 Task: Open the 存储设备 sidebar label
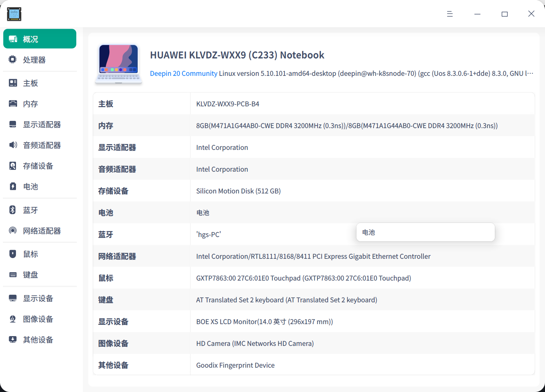coord(38,166)
